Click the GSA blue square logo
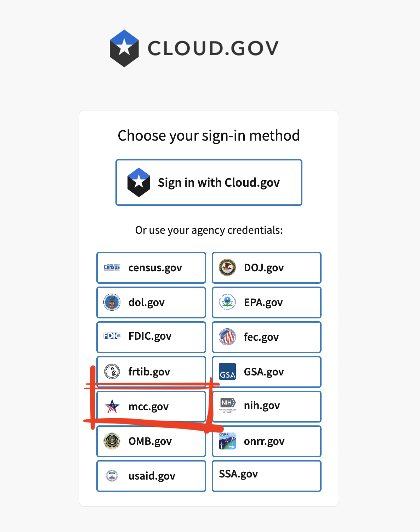This screenshot has height=532, width=420. coord(227,372)
